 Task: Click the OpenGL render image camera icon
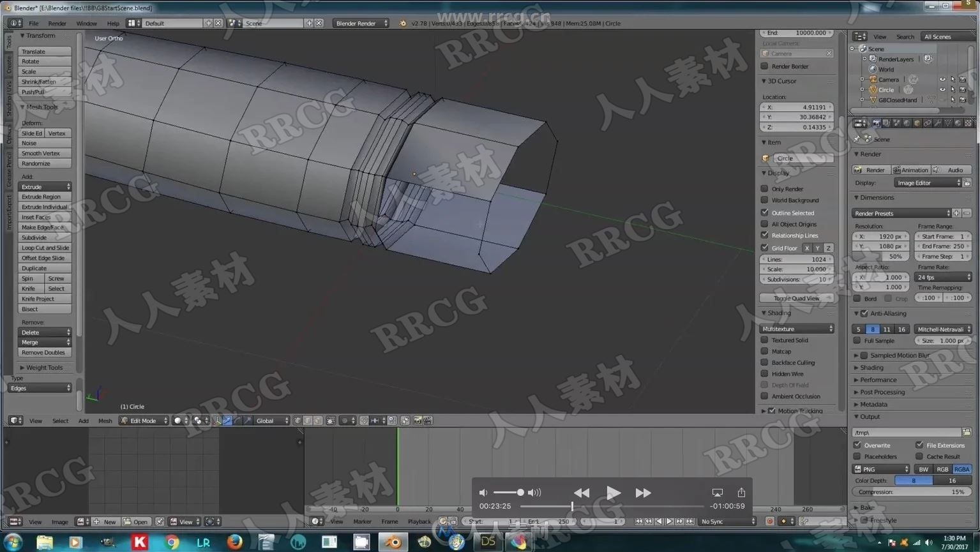coord(417,421)
